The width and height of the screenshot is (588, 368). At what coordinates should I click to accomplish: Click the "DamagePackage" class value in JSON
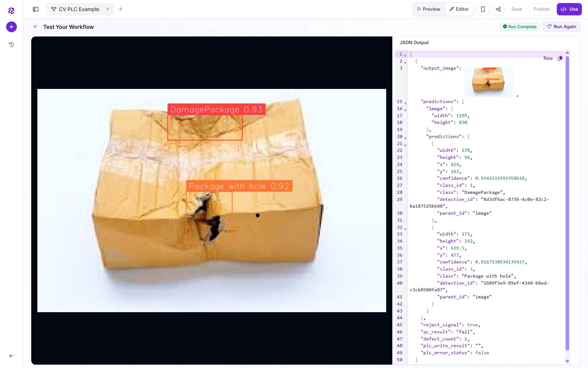pyautogui.click(x=482, y=192)
